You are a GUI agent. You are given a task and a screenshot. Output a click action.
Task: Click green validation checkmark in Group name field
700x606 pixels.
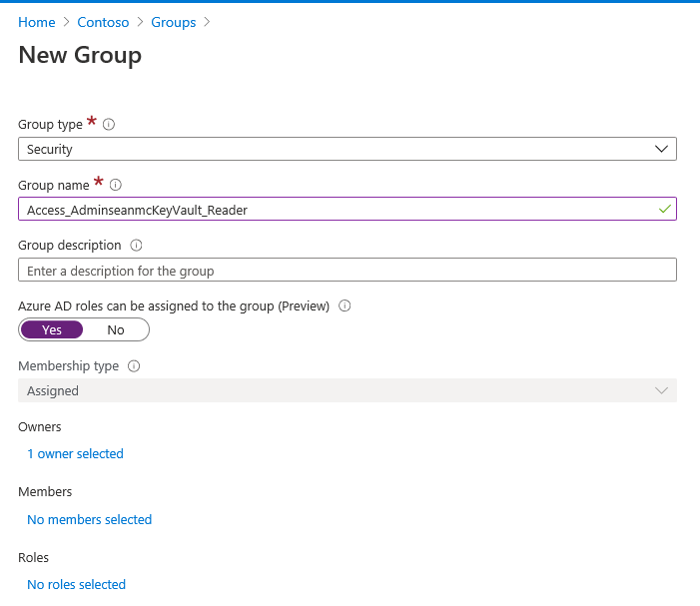(x=664, y=210)
